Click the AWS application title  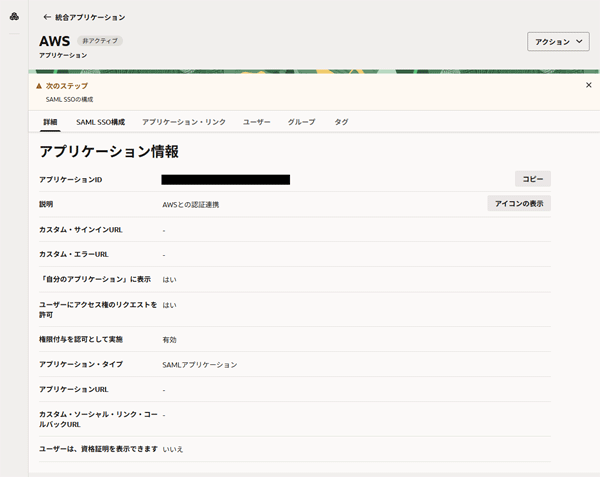(55, 41)
